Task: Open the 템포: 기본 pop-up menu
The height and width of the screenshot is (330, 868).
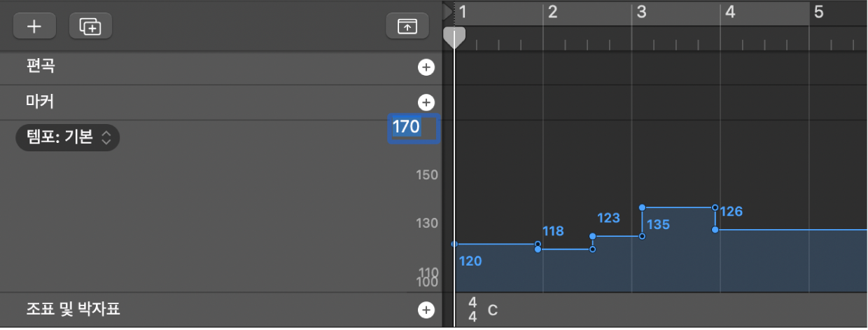Action: [68, 137]
